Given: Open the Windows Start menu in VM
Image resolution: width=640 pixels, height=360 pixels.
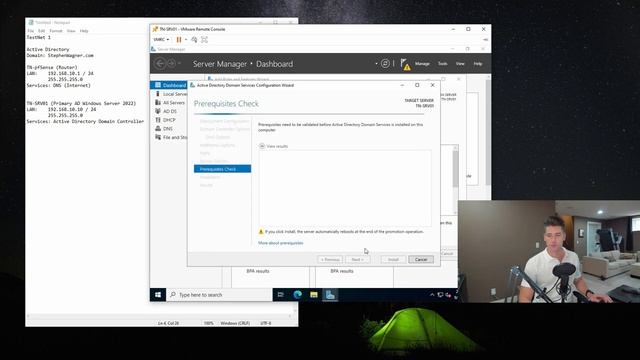Looking at the screenshot, I should [x=158, y=295].
